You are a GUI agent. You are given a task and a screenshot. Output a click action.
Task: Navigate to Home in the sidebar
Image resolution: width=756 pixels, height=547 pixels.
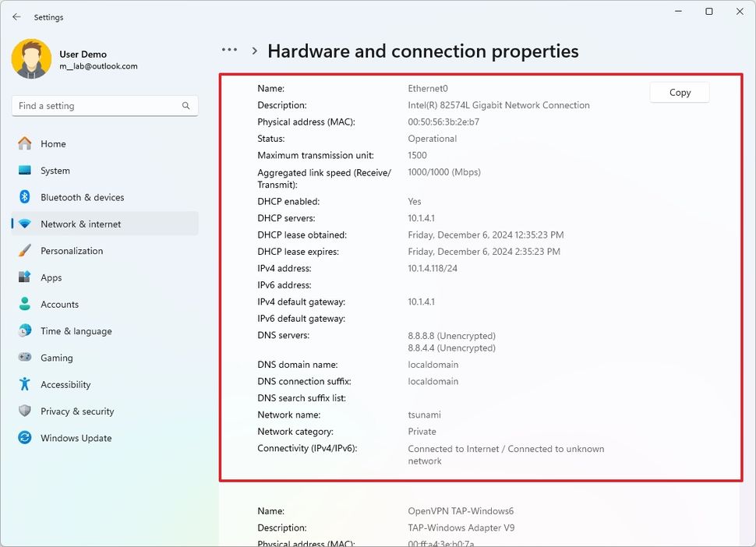(54, 143)
